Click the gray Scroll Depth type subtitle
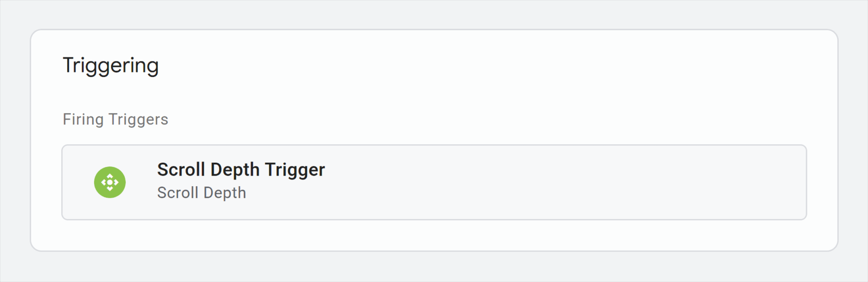 [201, 193]
